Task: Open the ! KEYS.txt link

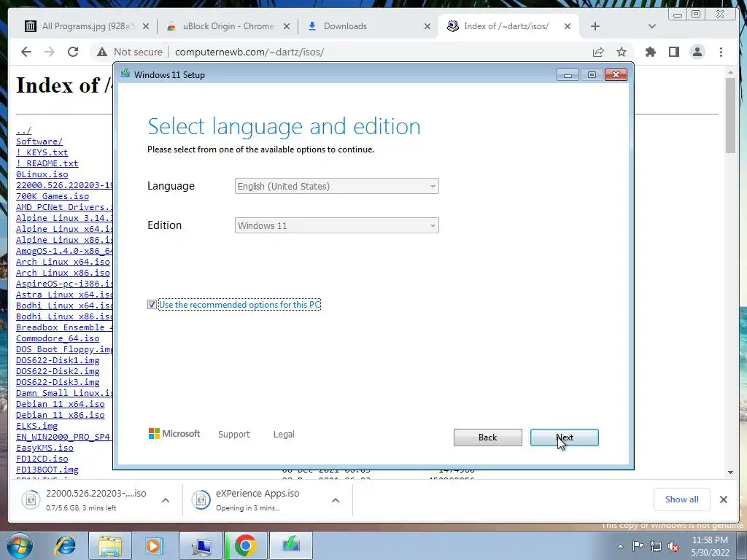Action: click(42, 152)
